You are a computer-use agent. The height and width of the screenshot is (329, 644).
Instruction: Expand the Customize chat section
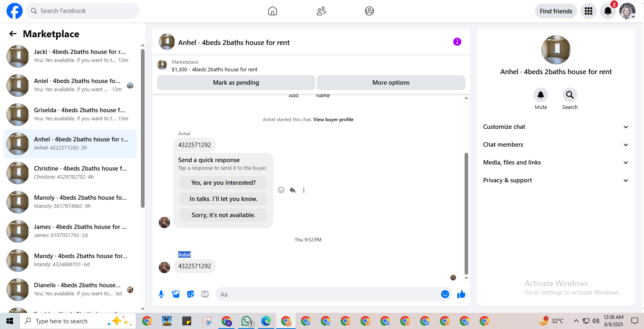click(556, 127)
